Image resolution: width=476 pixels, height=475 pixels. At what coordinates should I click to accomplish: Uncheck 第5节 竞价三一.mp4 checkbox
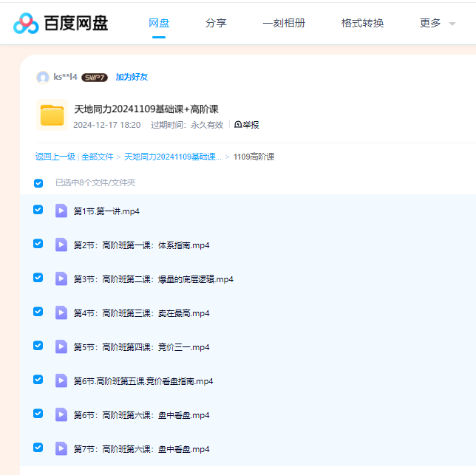[x=38, y=346]
